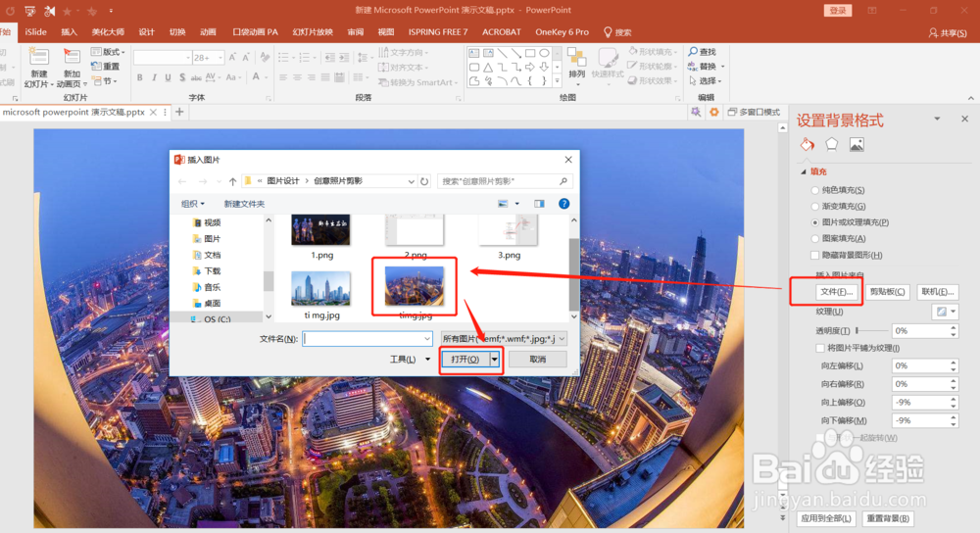Image resolution: width=980 pixels, height=533 pixels.
Task: Click the Reset (重置) slide icon
Action: [x=96, y=67]
